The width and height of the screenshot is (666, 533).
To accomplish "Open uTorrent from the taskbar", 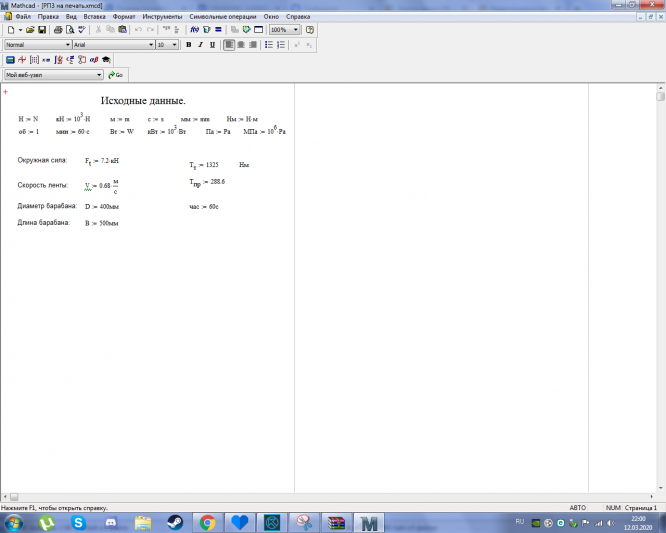I will (x=46, y=522).
